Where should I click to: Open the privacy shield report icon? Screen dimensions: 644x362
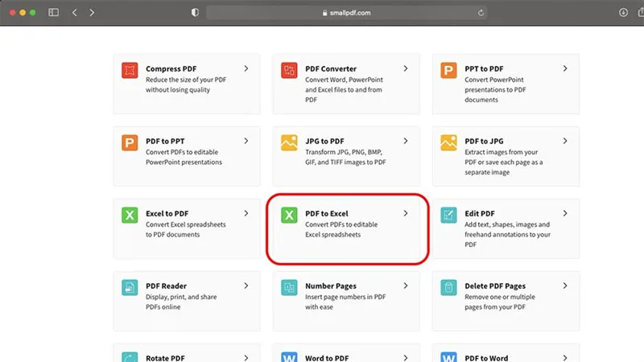[195, 12]
